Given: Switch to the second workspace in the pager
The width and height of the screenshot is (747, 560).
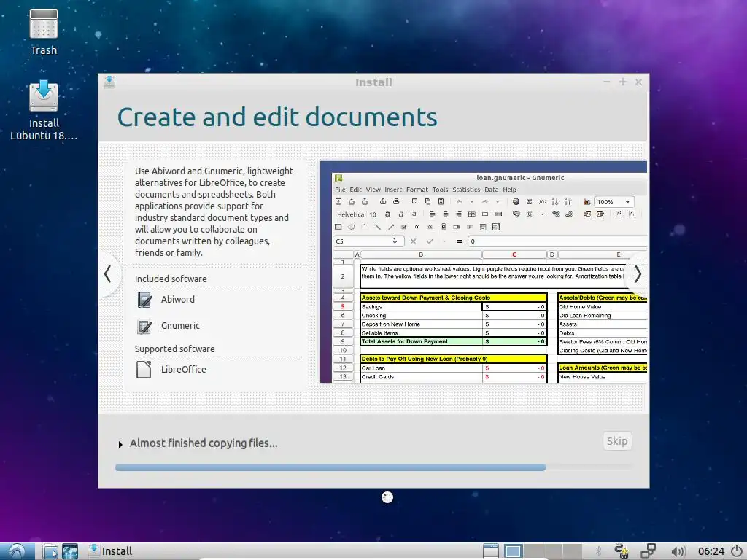Looking at the screenshot, I should (x=532, y=551).
